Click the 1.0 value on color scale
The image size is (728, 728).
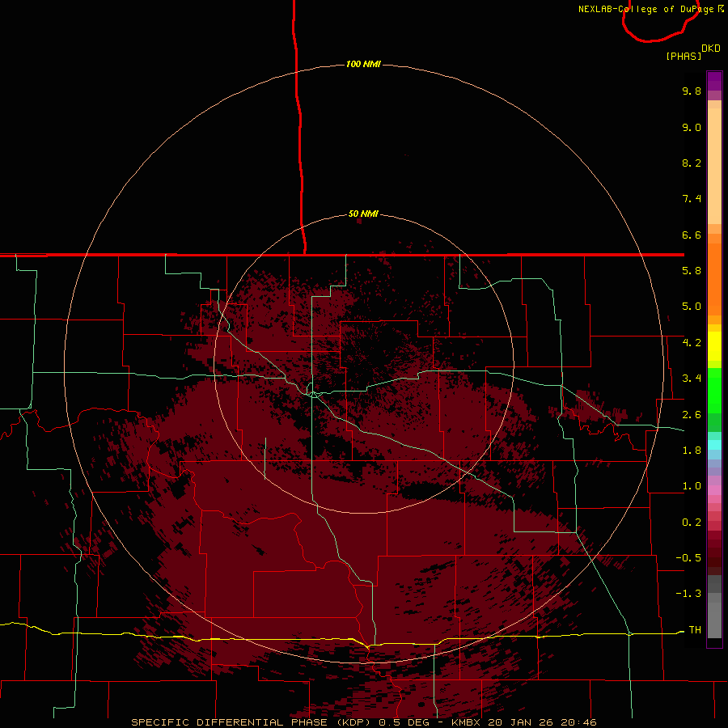692,486
